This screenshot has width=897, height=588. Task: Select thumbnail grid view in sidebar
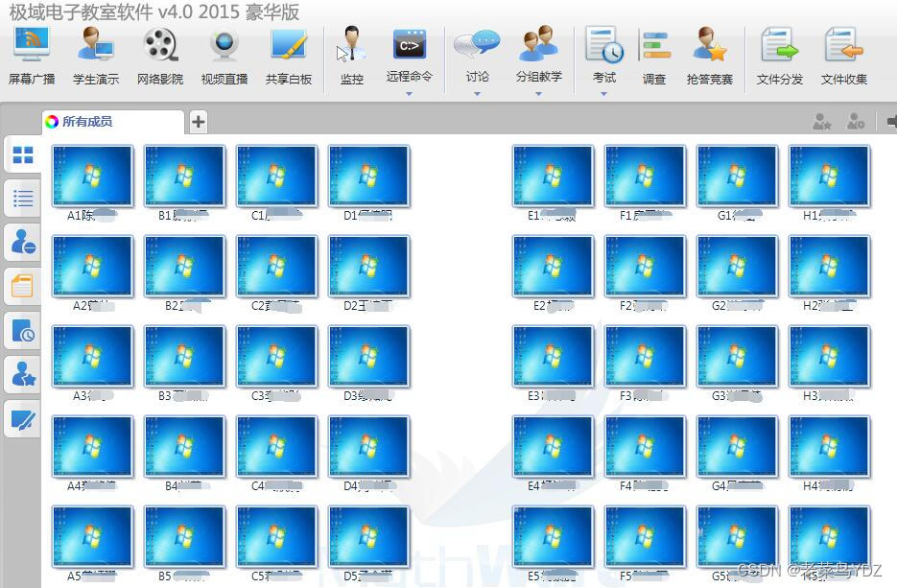click(23, 154)
